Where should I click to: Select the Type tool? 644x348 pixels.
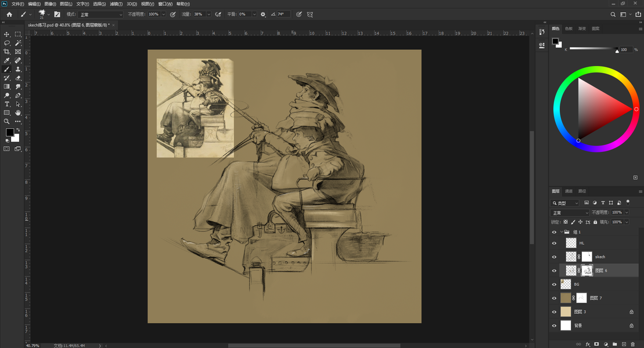(x=6, y=104)
